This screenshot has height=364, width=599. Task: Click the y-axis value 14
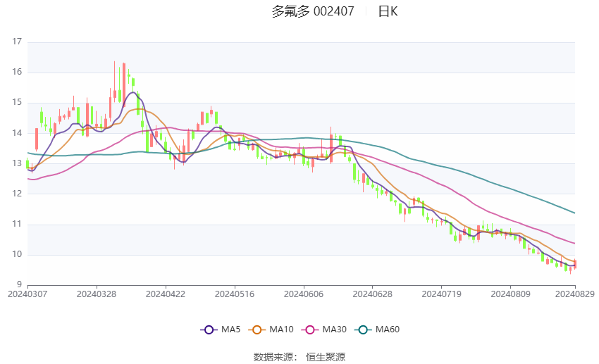coord(17,133)
